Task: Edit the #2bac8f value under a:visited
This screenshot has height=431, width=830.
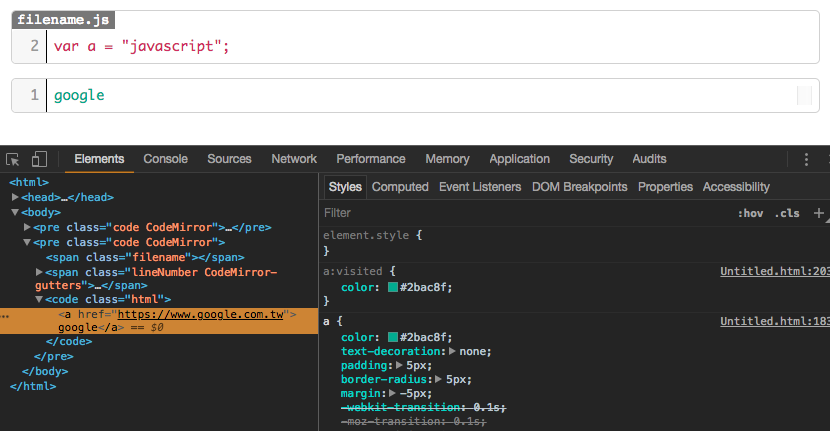Action: pos(425,287)
